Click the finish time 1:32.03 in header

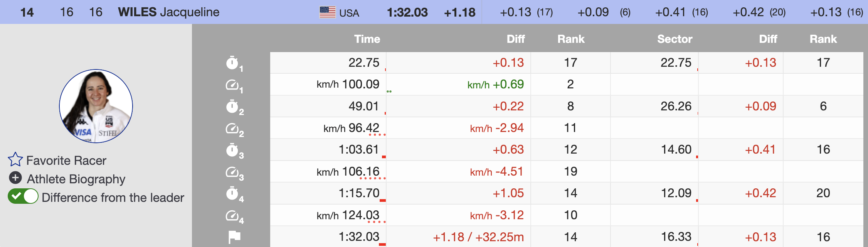click(407, 12)
